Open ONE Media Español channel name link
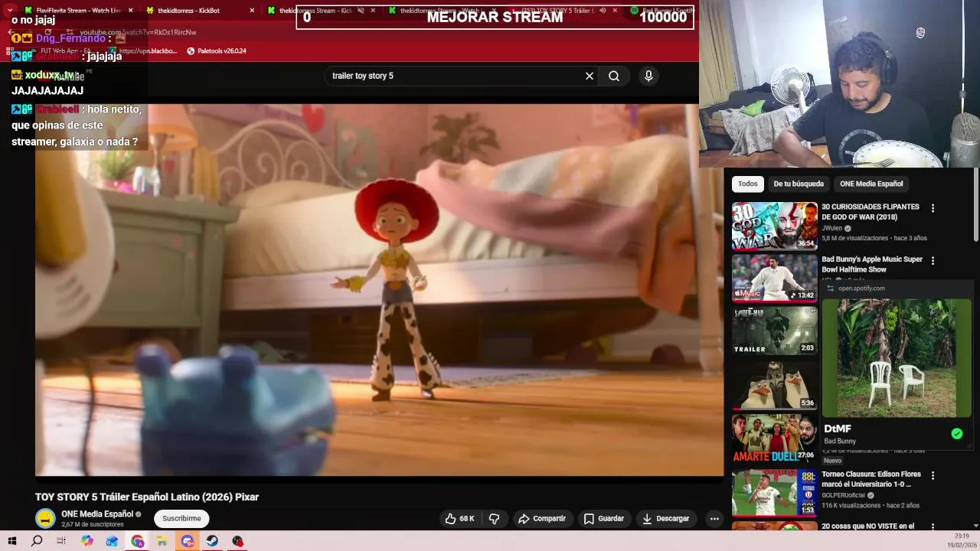The image size is (980, 551). point(97,514)
